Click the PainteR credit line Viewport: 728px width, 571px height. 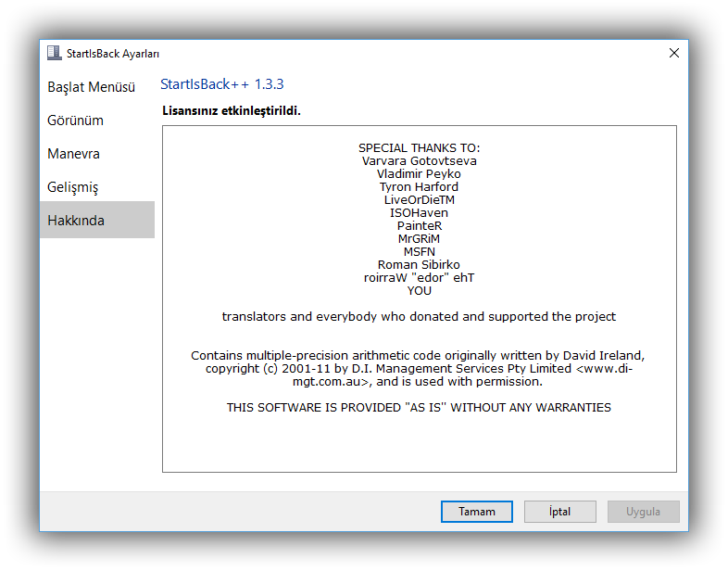(420, 226)
